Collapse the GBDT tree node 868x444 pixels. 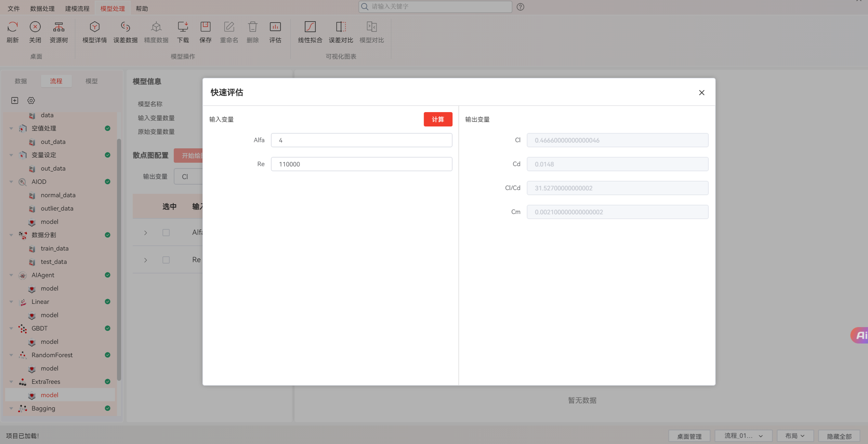(x=11, y=328)
